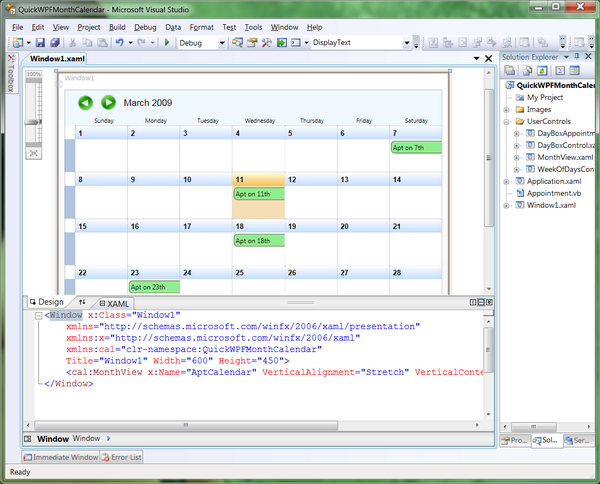Open the Solution Explorer toolbar icon
The image size is (600, 484).
pyautogui.click(x=237, y=42)
